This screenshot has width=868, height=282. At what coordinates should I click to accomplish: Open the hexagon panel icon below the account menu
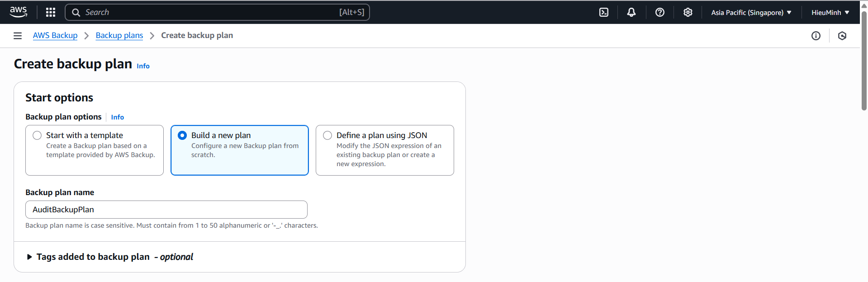click(x=842, y=36)
